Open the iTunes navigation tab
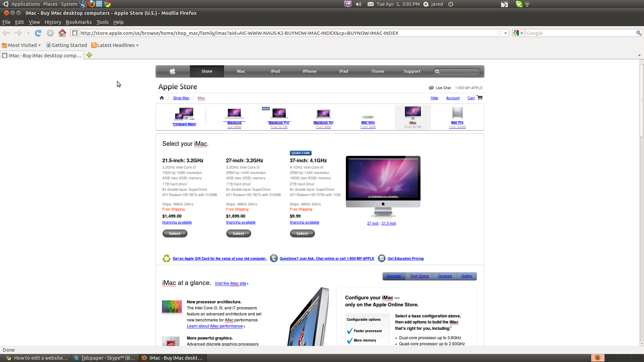 [x=378, y=71]
